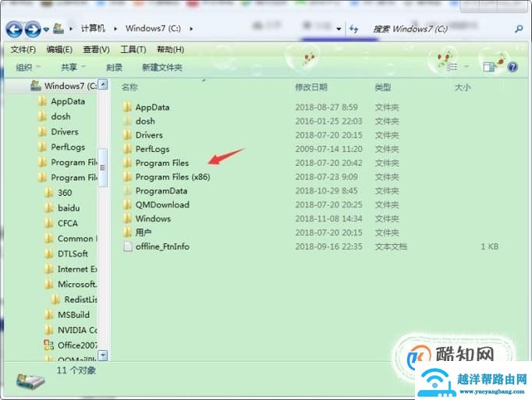Open the 共享 toolbar dropdown
Image resolution: width=532 pixels, height=400 pixels.
click(73, 67)
